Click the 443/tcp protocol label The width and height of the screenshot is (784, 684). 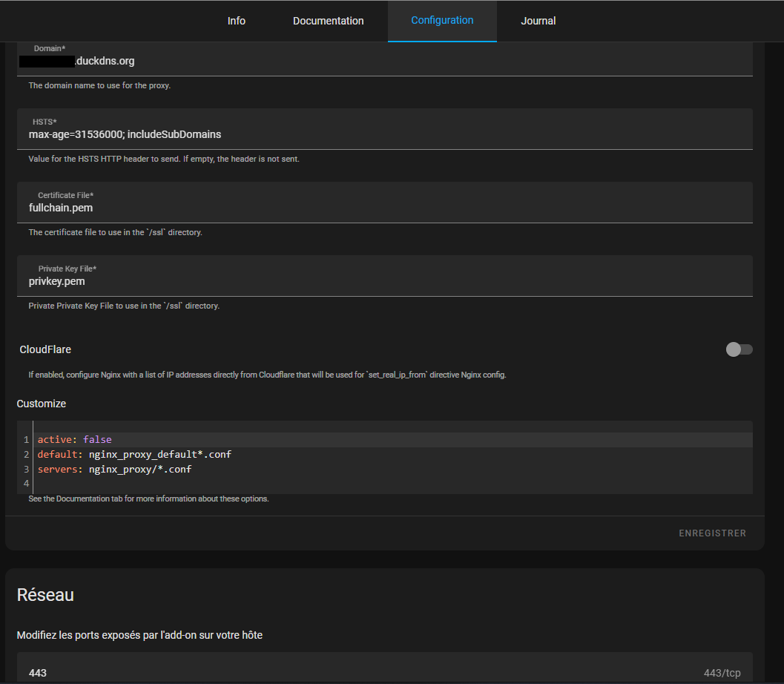[722, 673]
